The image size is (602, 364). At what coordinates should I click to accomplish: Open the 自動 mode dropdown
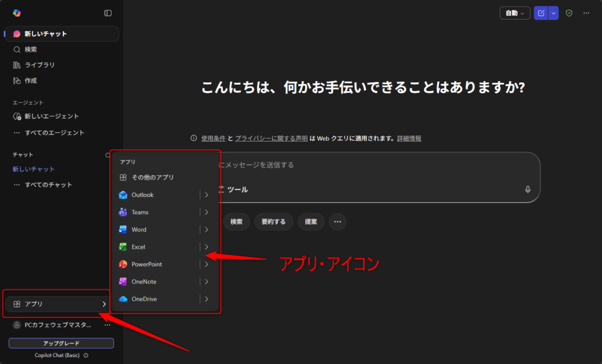[514, 13]
